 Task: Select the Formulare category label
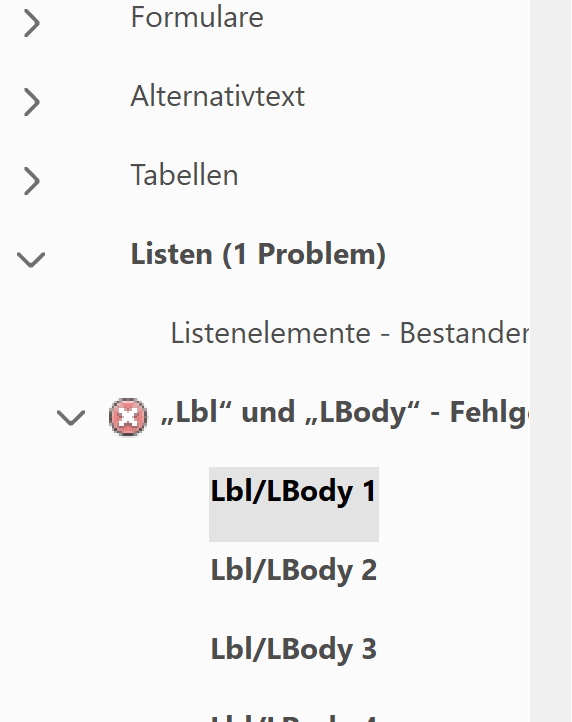pyautogui.click(x=197, y=17)
